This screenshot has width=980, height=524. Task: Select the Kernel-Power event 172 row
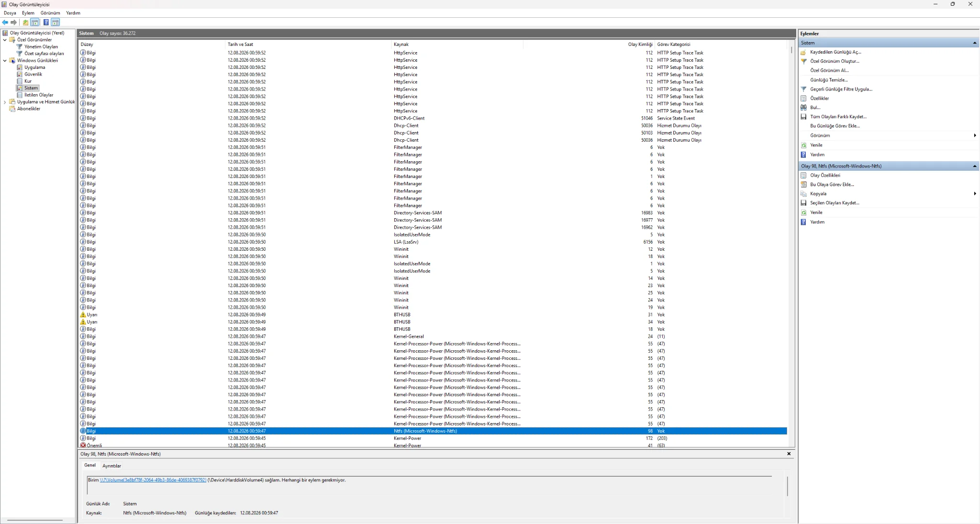tap(433, 438)
